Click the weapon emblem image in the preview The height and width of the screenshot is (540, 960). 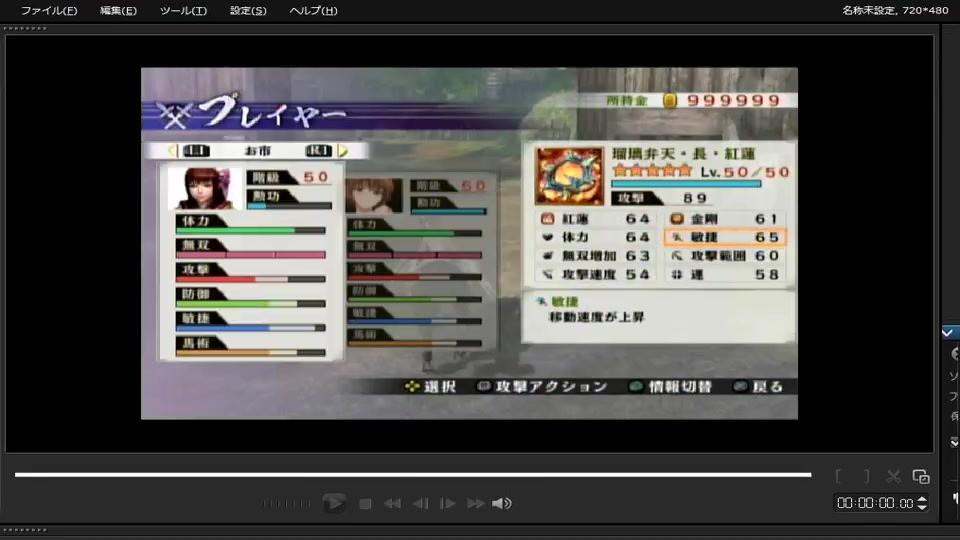(x=569, y=176)
